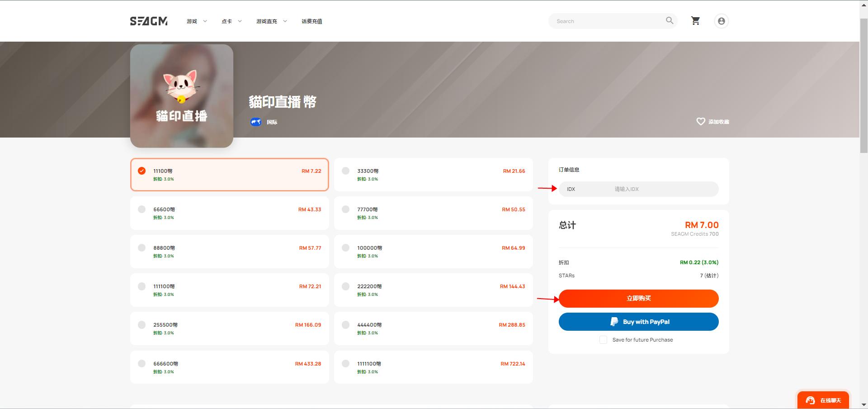Screen dimensions: 868x409
Task: Click the RM 433.28 price
Action: pos(308,364)
